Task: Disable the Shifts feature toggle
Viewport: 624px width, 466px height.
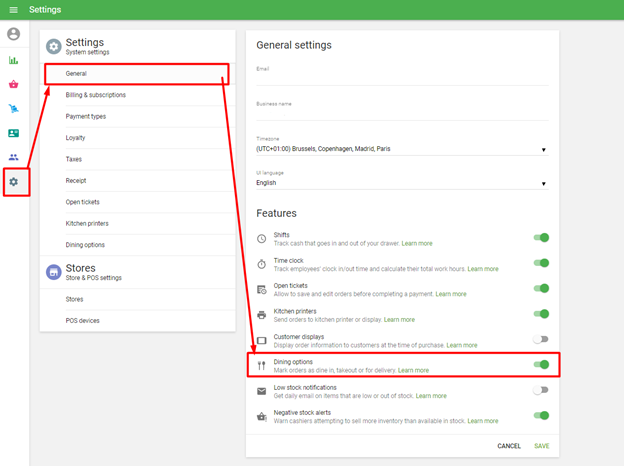Action: tap(541, 238)
